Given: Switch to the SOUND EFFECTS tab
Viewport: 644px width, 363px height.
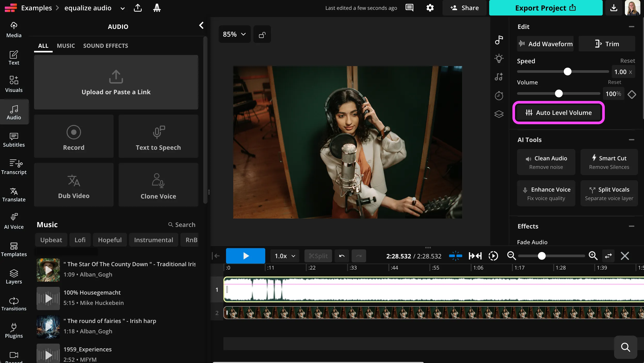Looking at the screenshot, I should [x=106, y=46].
